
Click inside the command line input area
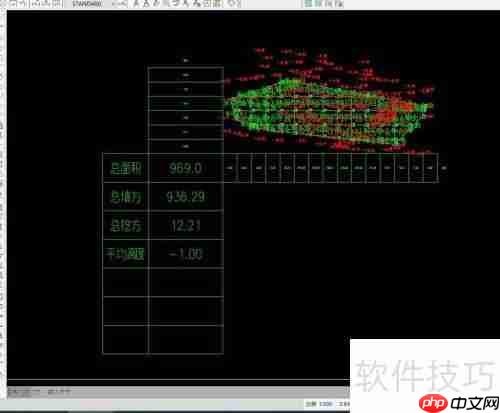178,391
